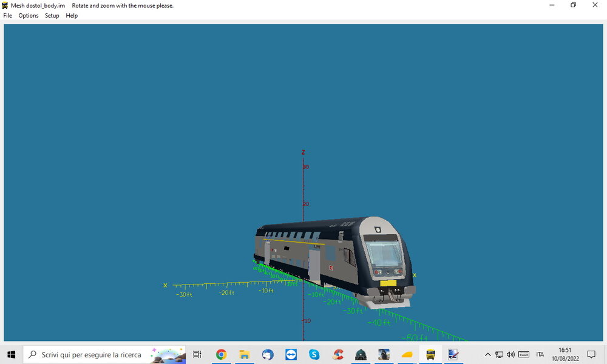Viewport: 607px width, 364px height.
Task: Click the taskbar search box
Action: (104, 354)
